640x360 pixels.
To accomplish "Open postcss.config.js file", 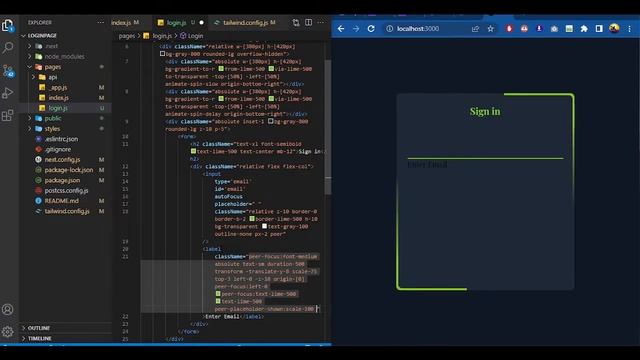I will pyautogui.click(x=66, y=191).
